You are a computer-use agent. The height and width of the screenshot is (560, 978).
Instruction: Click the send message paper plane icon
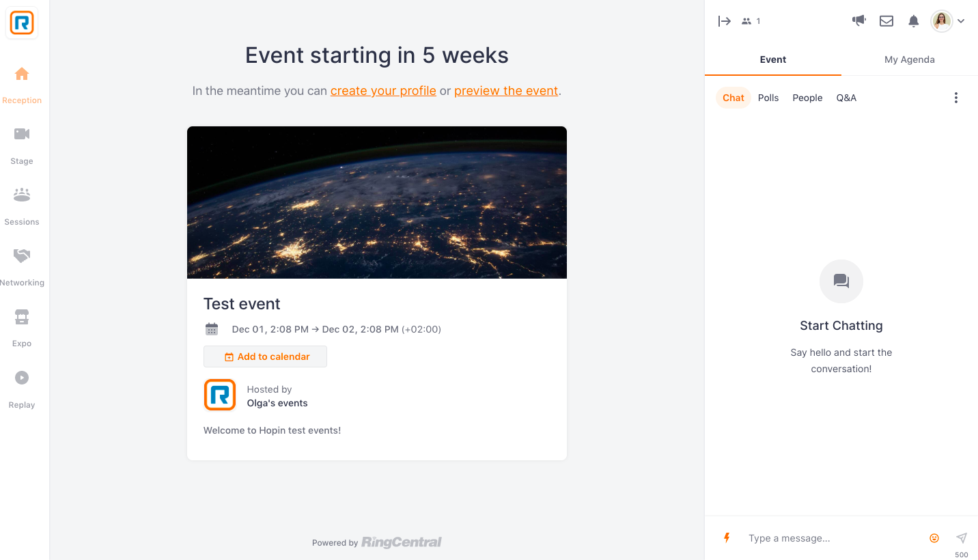tap(962, 538)
